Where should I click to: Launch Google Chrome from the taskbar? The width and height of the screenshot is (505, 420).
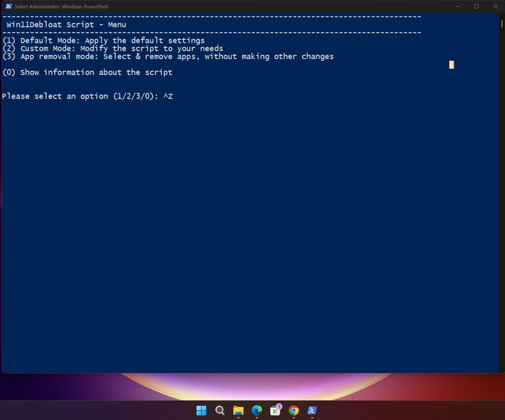point(294,410)
